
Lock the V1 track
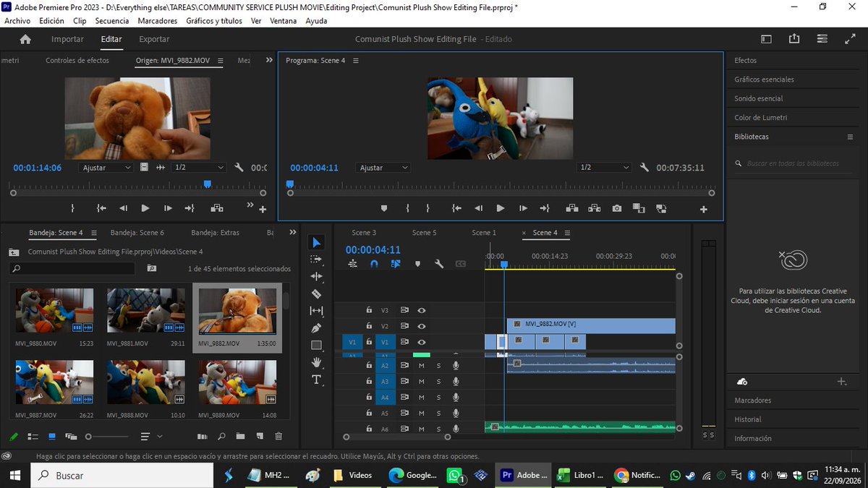(x=369, y=342)
